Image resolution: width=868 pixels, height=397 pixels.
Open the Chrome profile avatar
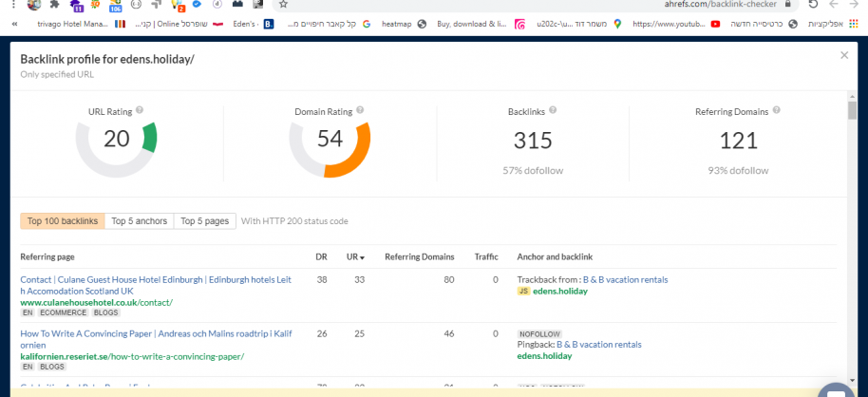click(x=34, y=5)
